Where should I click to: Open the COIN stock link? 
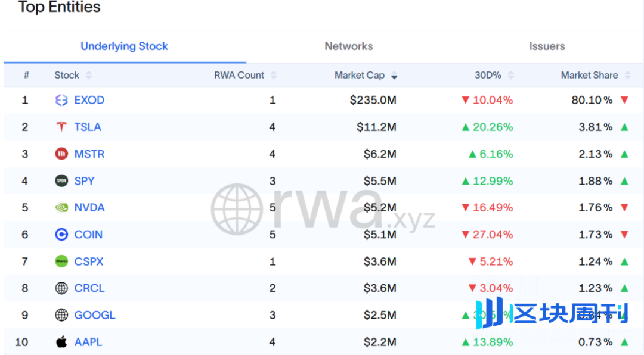(88, 235)
